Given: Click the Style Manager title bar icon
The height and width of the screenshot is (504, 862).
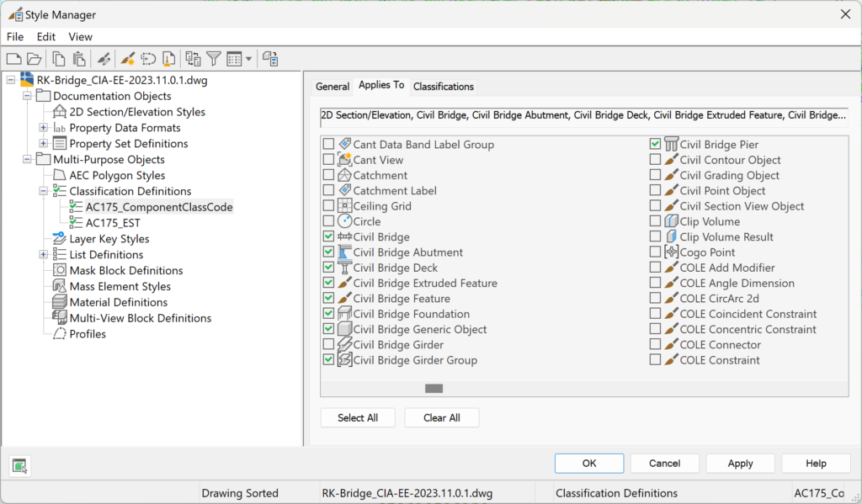Looking at the screenshot, I should pos(15,14).
